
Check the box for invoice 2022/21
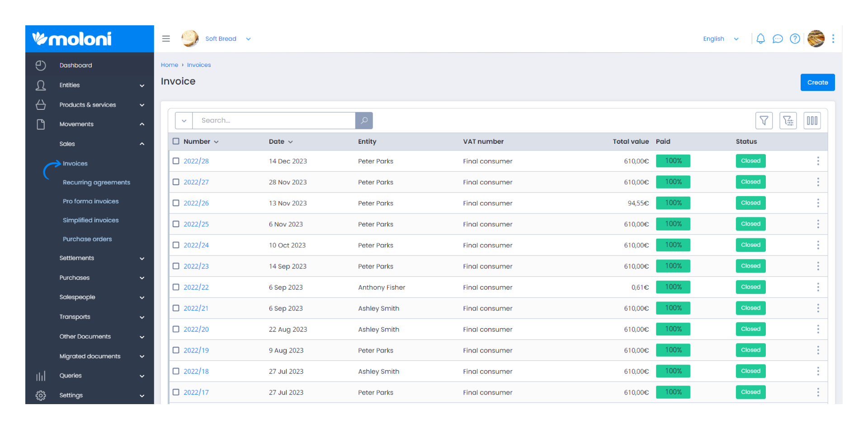tap(176, 308)
